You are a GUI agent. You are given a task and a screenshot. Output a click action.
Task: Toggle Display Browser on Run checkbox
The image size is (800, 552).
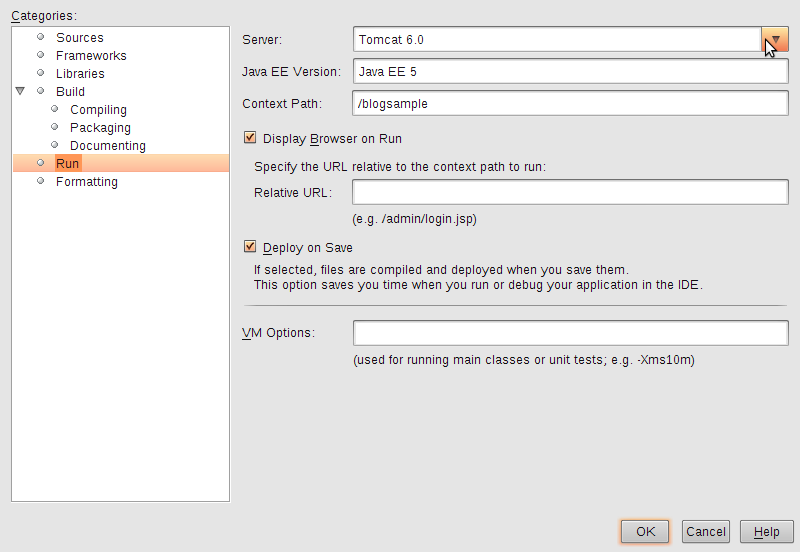click(250, 138)
